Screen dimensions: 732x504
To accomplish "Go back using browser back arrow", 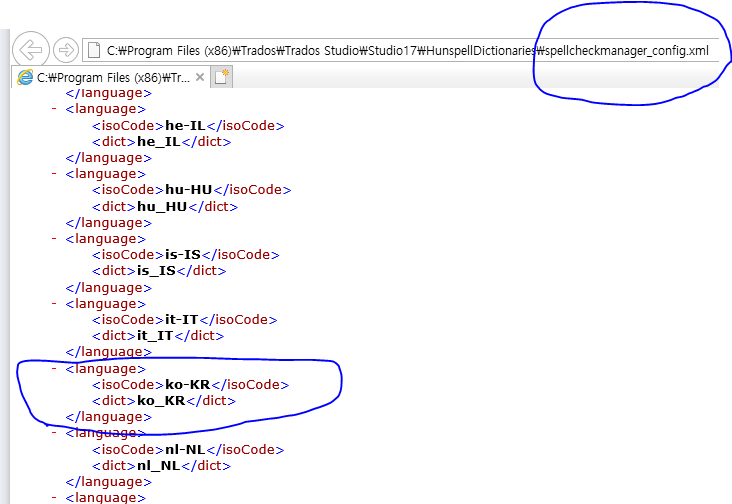I will pos(31,49).
